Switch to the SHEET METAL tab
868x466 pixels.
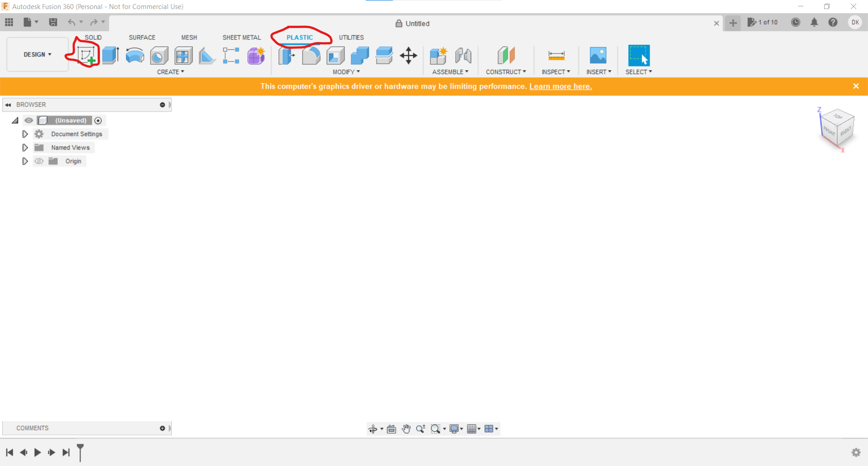point(242,38)
